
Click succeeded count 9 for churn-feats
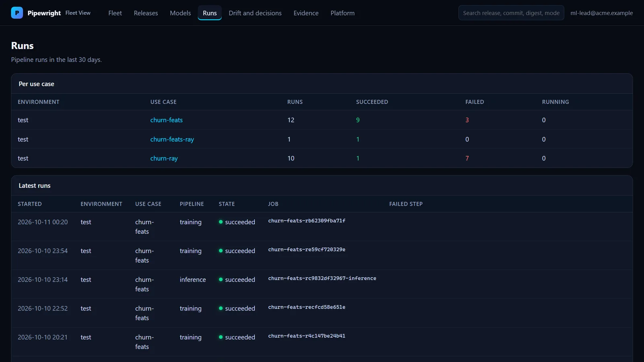point(358,120)
